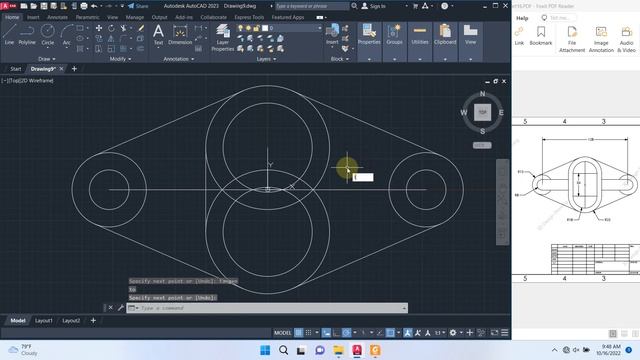Click the Undo arrow in quick access toolbar
This screenshot has height=360, width=640.
pos(94,6)
